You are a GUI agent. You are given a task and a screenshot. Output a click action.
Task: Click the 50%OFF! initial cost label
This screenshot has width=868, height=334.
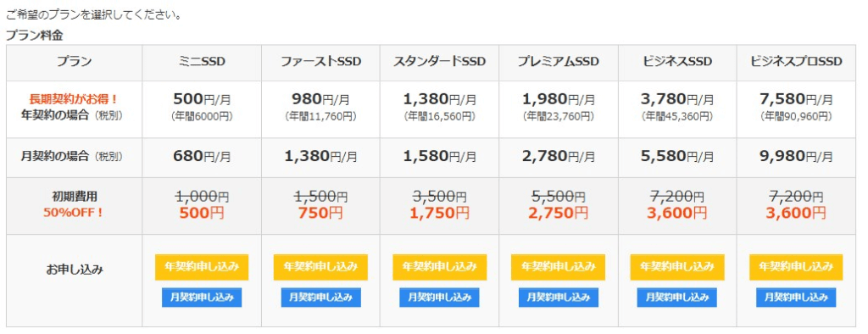(74, 212)
